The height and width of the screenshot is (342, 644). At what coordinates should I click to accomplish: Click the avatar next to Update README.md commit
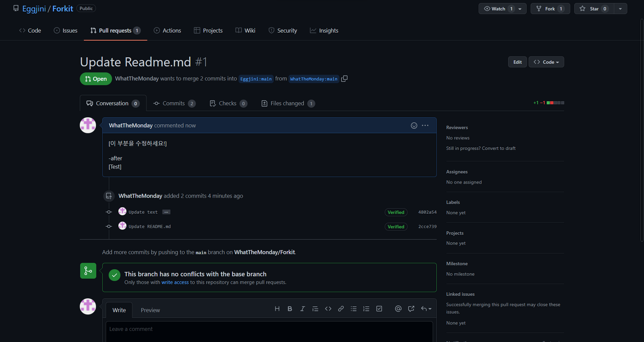(x=122, y=226)
